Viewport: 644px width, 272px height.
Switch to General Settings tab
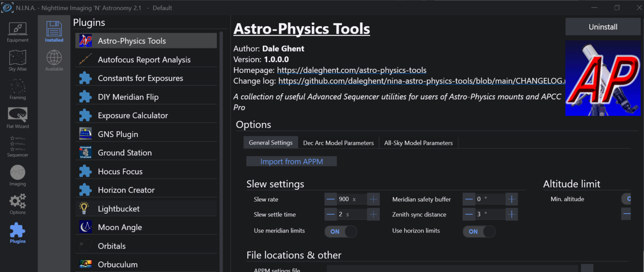click(271, 143)
